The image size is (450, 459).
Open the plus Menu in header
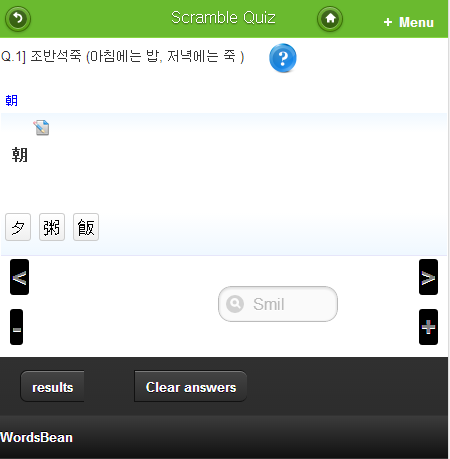[409, 22]
